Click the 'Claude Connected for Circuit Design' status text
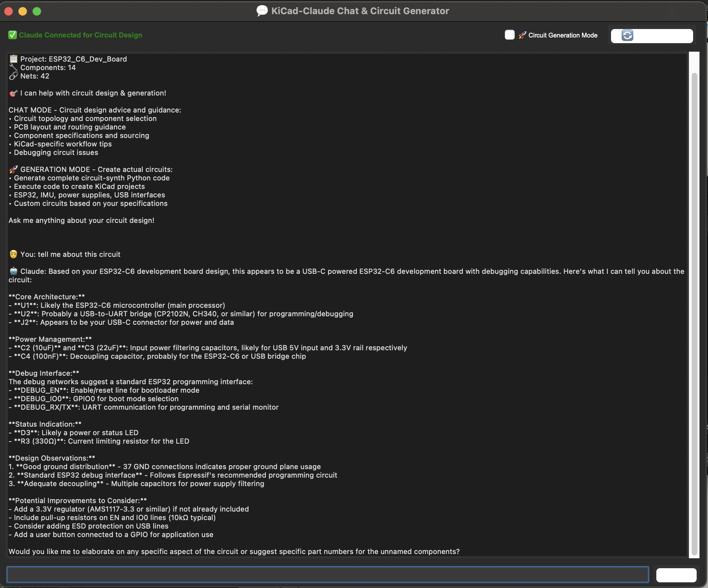Screen dimensions: 708x588 tap(80, 35)
